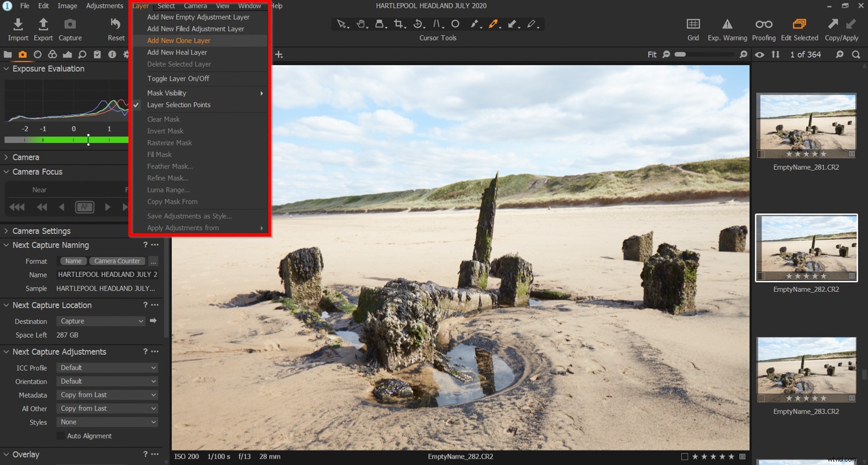Open the Lens correction tool tab
868x465 pixels.
click(38, 54)
